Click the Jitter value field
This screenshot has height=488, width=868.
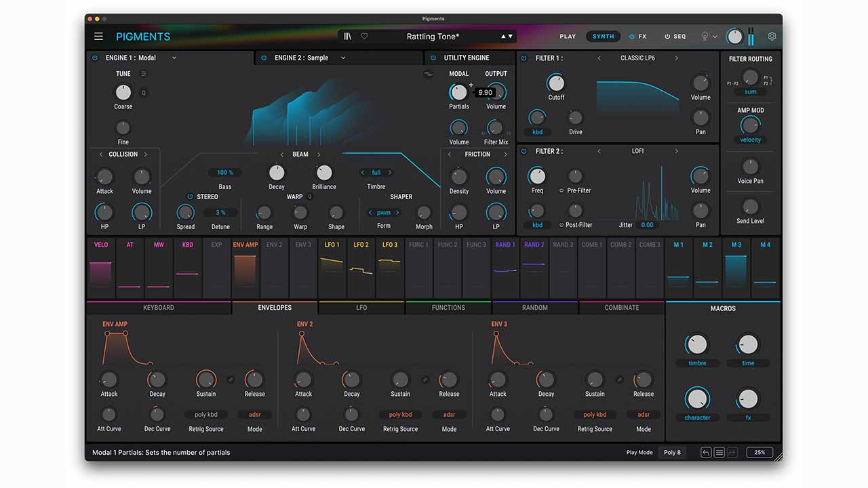647,225
